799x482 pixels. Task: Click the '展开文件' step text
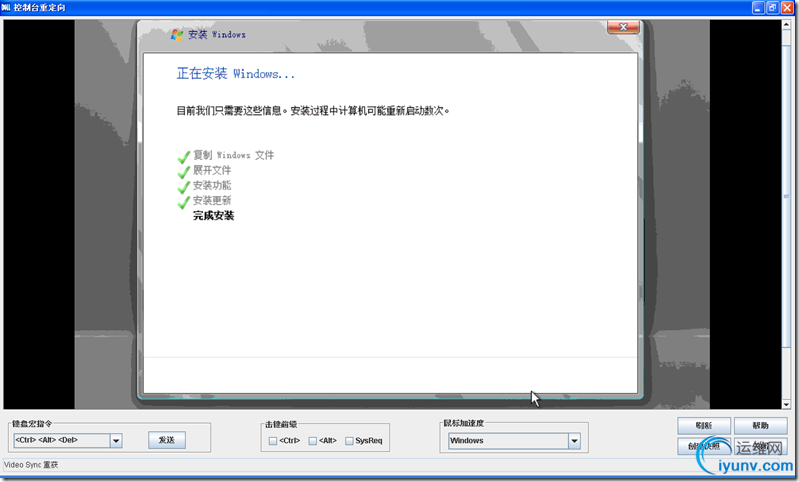click(x=212, y=170)
